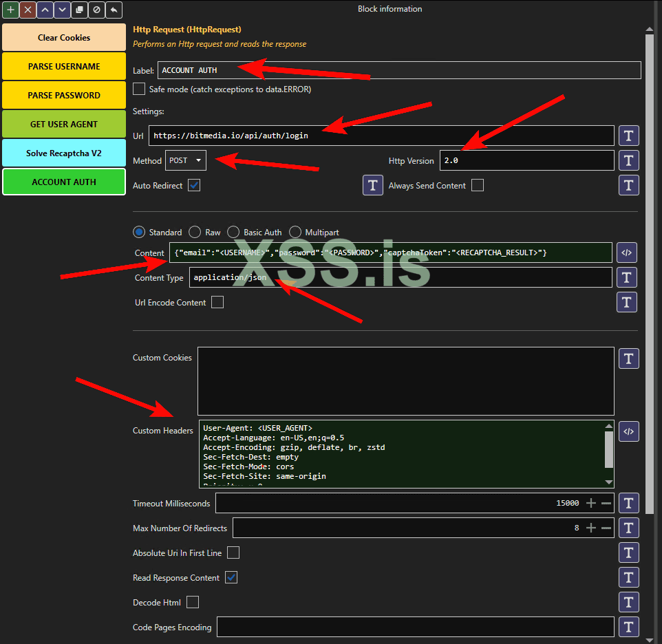Viewport: 662px width, 644px height.
Task: Click the Url input field
Action: (x=381, y=136)
